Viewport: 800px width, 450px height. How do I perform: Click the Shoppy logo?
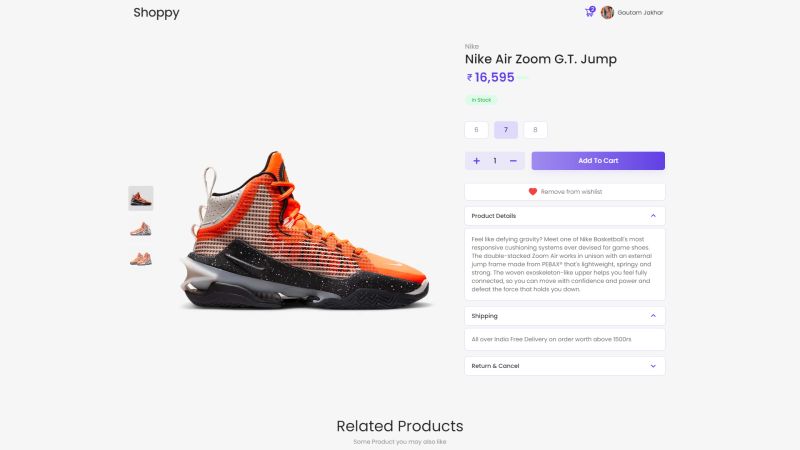pyautogui.click(x=156, y=13)
